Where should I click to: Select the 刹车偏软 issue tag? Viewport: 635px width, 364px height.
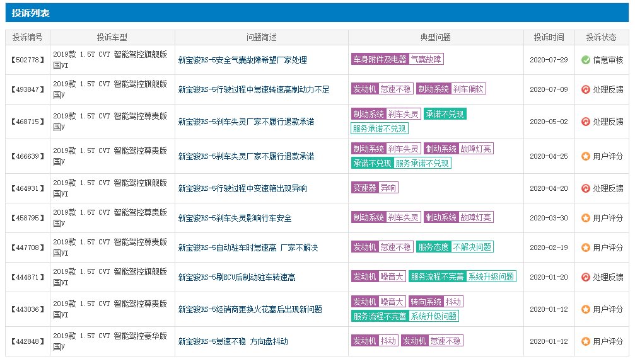469,89
